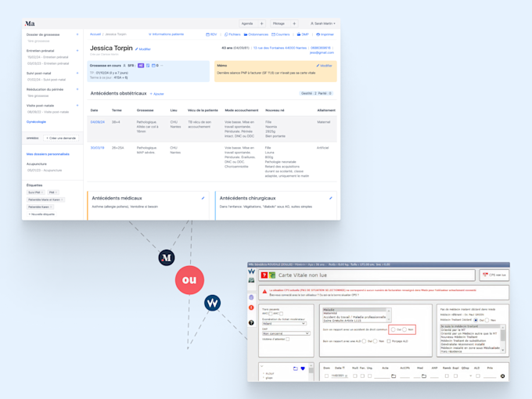Click the blue folder icon beside the heart
Screen dimensions: 532x399
pyautogui.click(x=296, y=368)
